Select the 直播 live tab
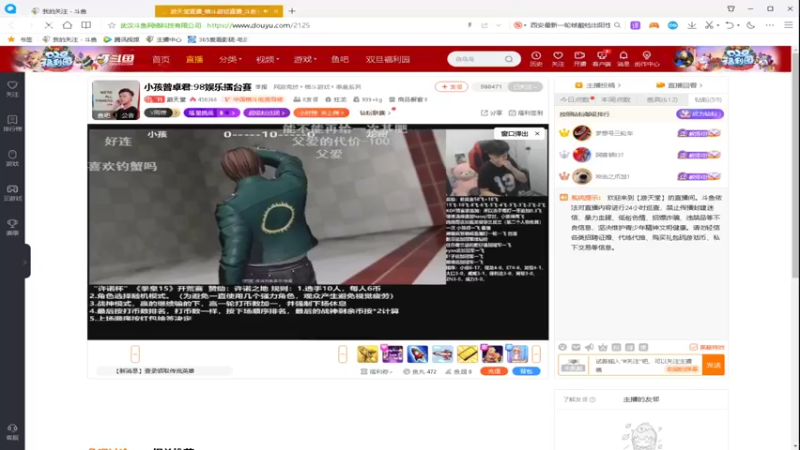This screenshot has width=800, height=450. click(194, 60)
